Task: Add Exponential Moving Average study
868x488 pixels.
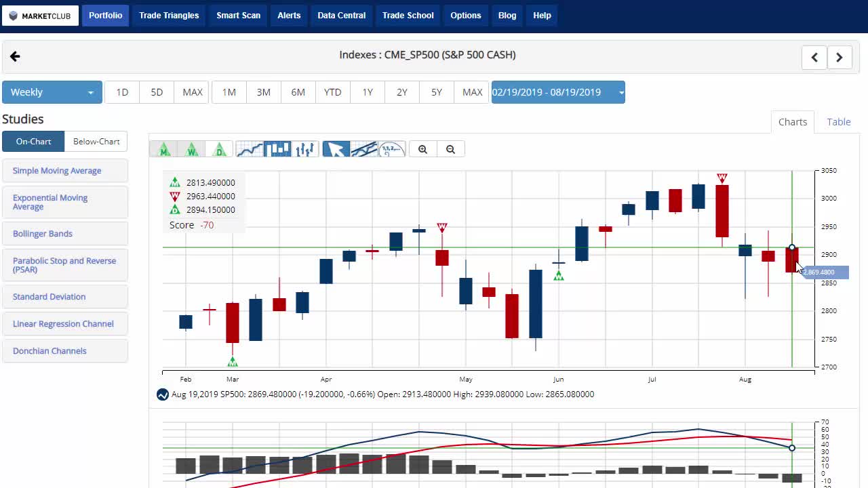Action: click(x=65, y=202)
